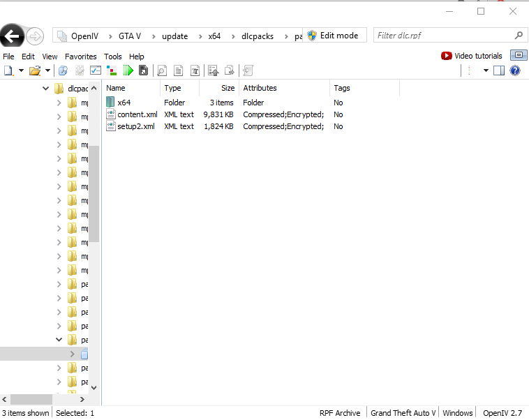Open the view mode dropdown arrow
This screenshot has width=529, height=420.
pyautogui.click(x=486, y=70)
